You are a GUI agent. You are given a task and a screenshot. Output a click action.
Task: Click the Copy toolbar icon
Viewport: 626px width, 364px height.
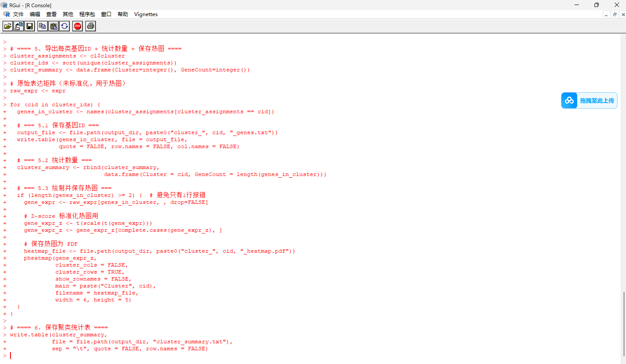(42, 26)
